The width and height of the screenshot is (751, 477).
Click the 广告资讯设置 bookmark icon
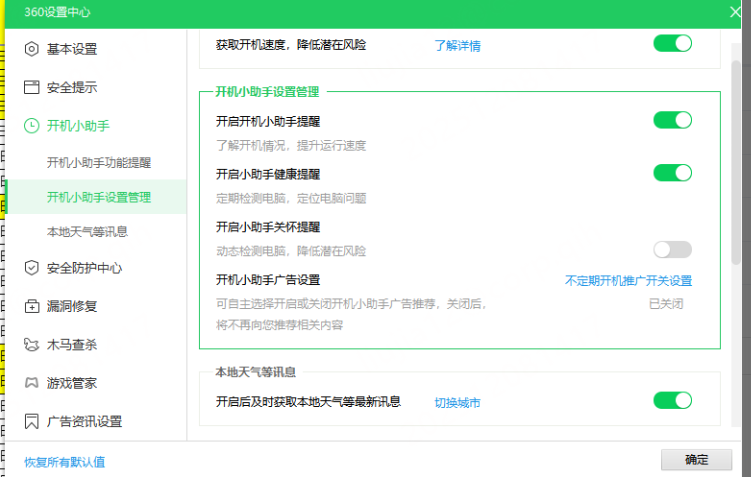(32, 421)
